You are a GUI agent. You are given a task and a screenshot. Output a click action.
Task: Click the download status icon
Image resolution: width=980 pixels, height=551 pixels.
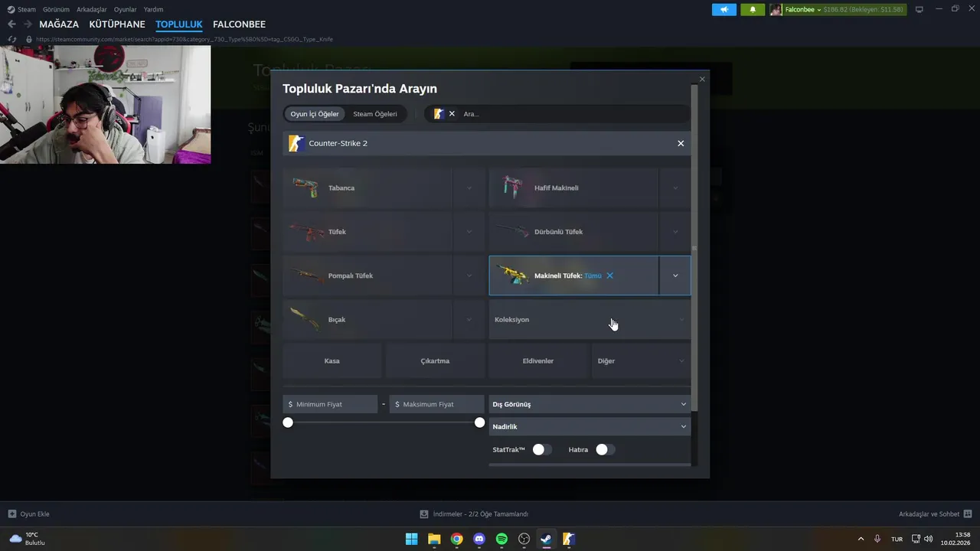pos(424,514)
